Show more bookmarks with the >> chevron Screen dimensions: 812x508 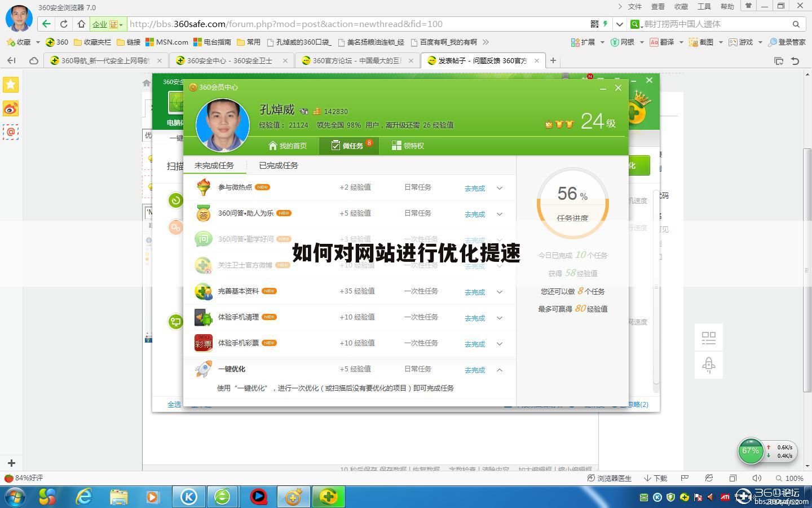click(x=486, y=42)
